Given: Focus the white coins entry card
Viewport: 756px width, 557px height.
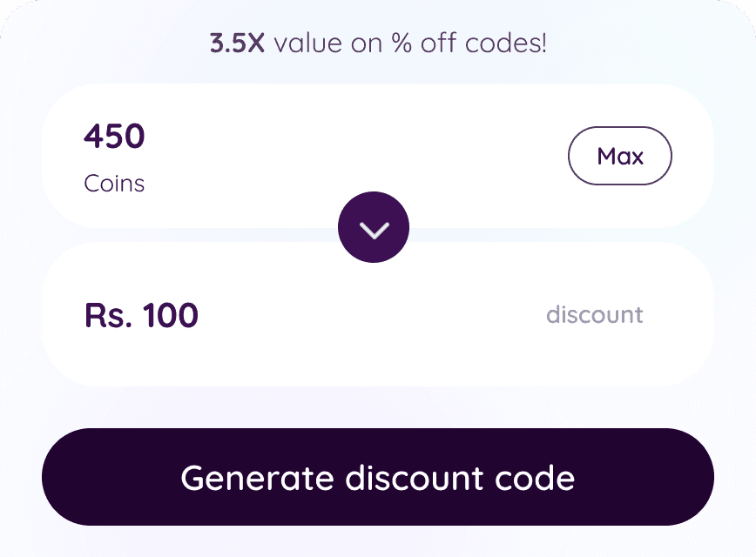Looking at the screenshot, I should 377,156.
